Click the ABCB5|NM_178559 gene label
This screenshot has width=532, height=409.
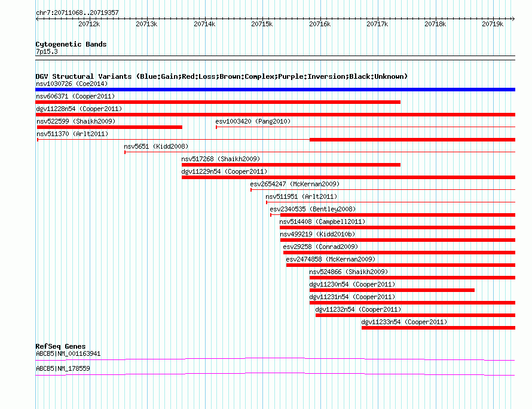click(63, 368)
